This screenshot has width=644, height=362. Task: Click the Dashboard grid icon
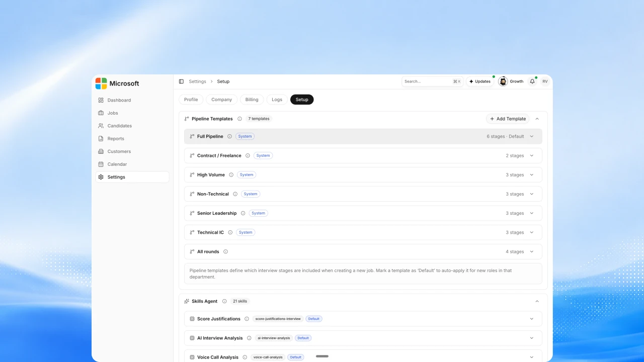[101, 100]
